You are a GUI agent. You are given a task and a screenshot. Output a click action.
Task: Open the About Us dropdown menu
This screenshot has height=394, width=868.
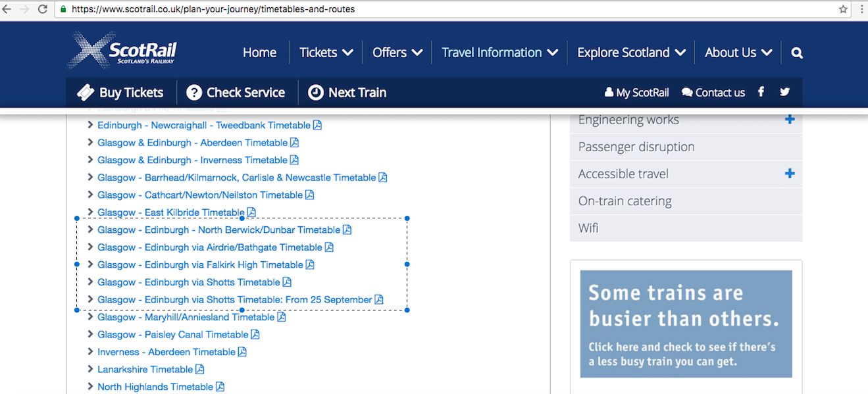click(738, 53)
